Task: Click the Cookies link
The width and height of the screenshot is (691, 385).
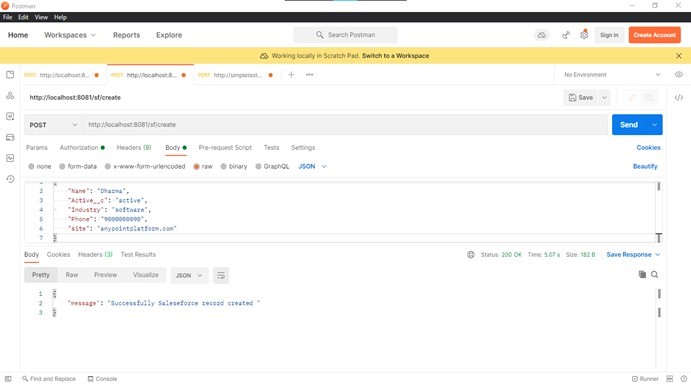Action: [648, 148]
